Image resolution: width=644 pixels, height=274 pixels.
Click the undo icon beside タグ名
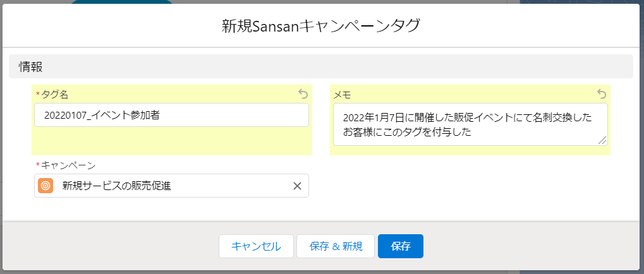pos(303,94)
